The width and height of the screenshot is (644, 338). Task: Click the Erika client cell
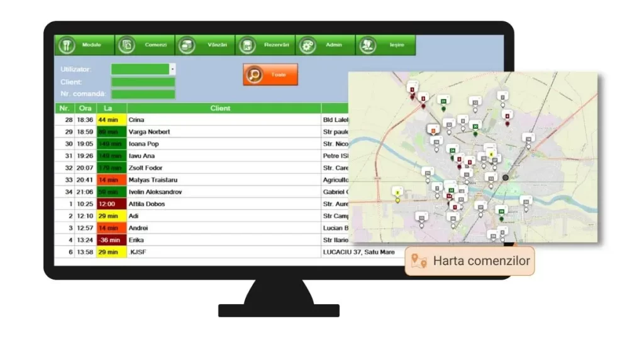224,240
